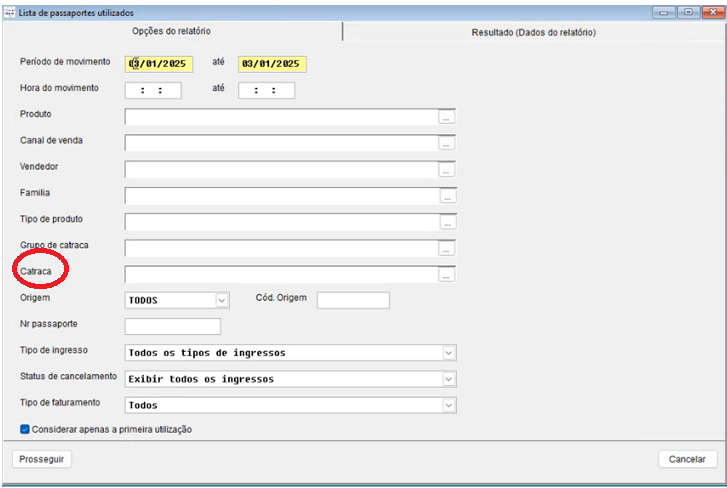Uncheck Considerar apenas a primeira utilização

pyautogui.click(x=25, y=429)
